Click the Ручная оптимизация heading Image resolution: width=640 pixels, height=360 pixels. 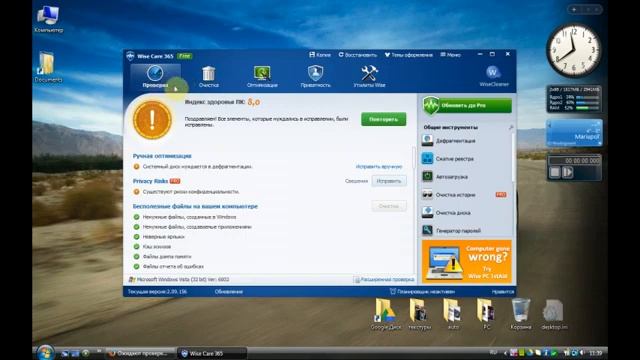click(x=162, y=156)
